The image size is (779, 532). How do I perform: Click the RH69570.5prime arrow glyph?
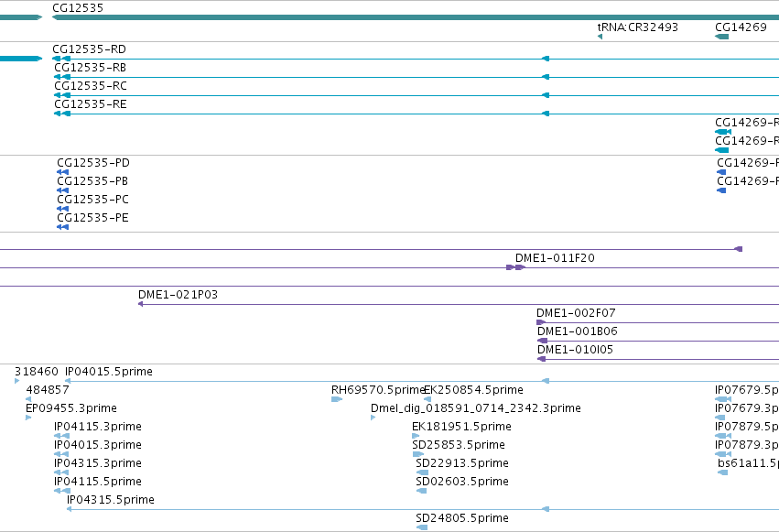click(x=337, y=400)
